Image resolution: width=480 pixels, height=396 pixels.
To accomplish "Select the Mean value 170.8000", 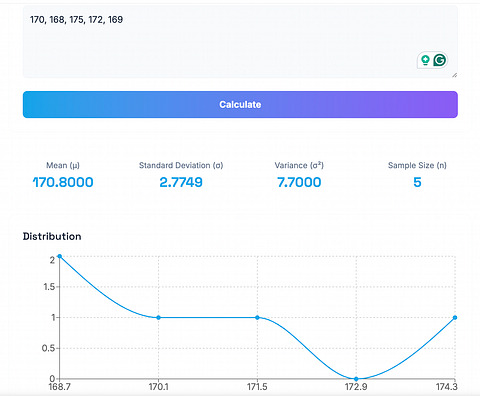I will (x=63, y=182).
